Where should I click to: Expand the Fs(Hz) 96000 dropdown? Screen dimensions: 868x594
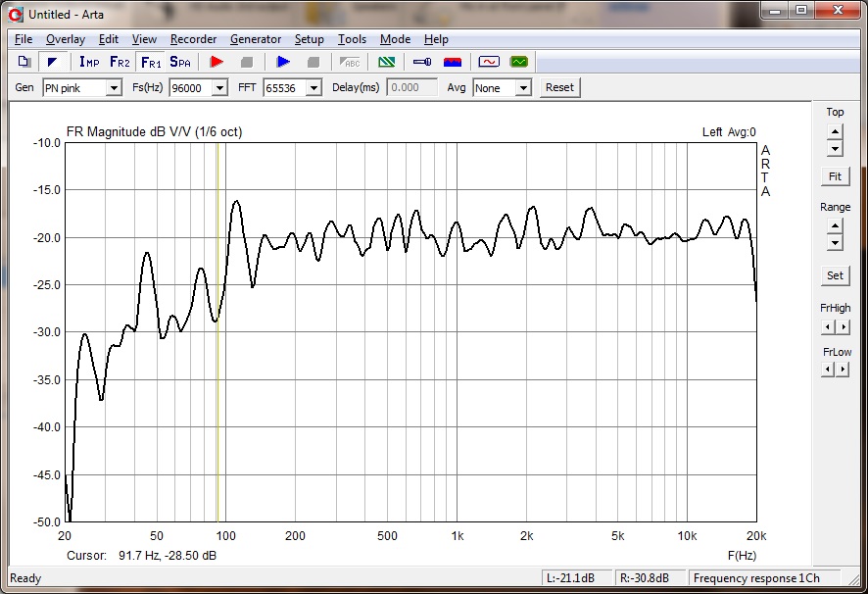(219, 88)
